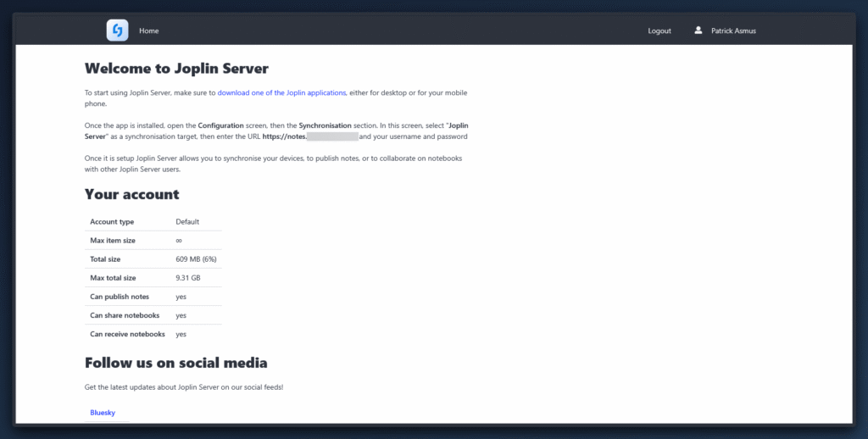Click the Default account type value
This screenshot has height=439, width=868.
[x=187, y=222]
